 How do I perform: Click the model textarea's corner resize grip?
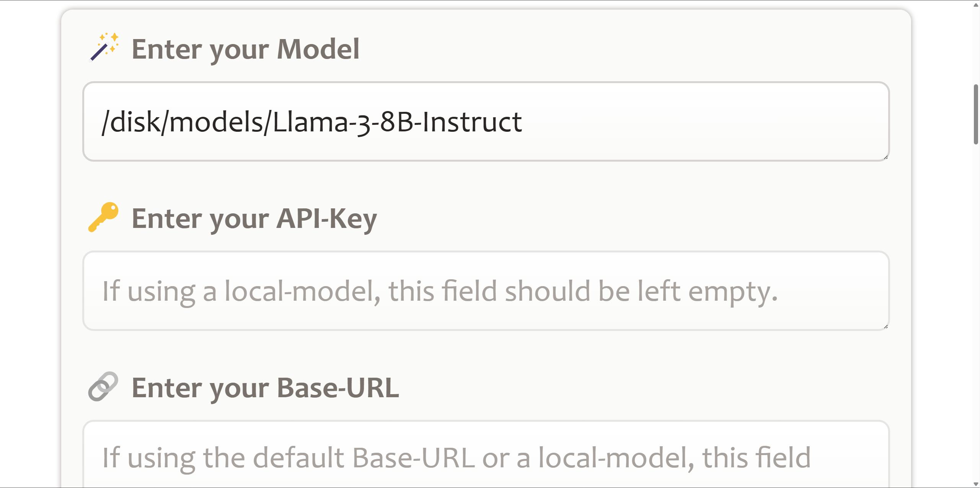pos(886,157)
